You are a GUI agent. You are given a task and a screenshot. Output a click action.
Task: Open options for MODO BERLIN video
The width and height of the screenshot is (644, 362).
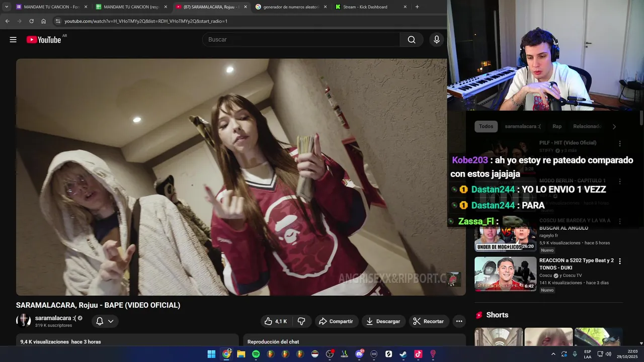pos(620,182)
